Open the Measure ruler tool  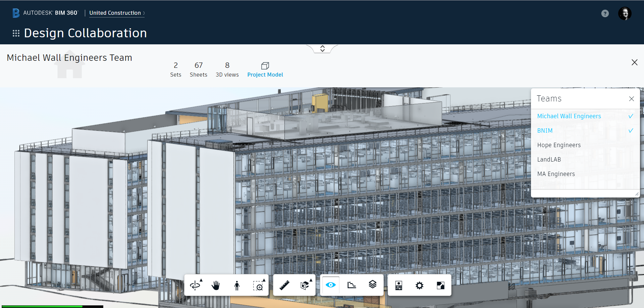pos(284,285)
